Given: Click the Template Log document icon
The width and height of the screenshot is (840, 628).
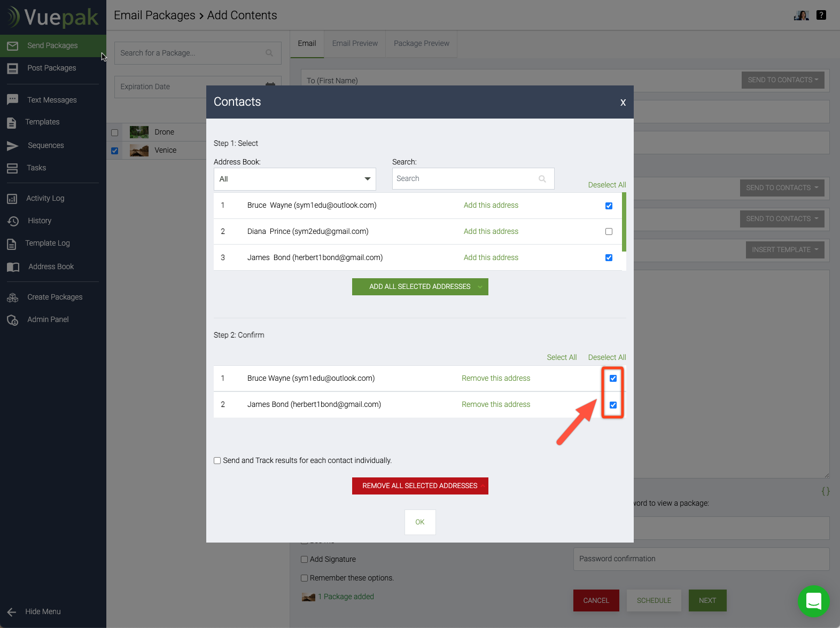Looking at the screenshot, I should [12, 244].
